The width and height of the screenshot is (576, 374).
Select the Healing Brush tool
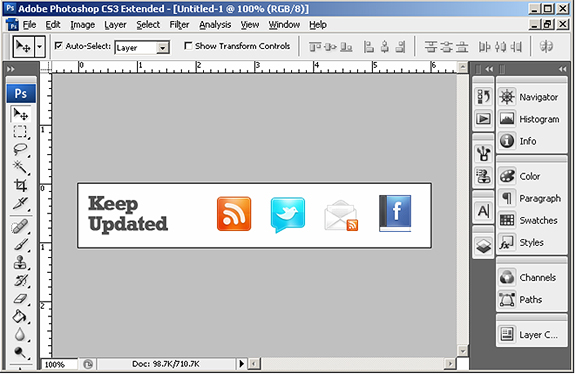click(x=21, y=226)
